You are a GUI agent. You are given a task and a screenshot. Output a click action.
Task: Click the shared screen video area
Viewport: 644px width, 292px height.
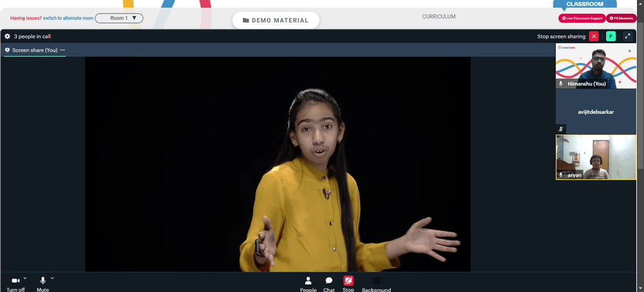click(x=278, y=164)
